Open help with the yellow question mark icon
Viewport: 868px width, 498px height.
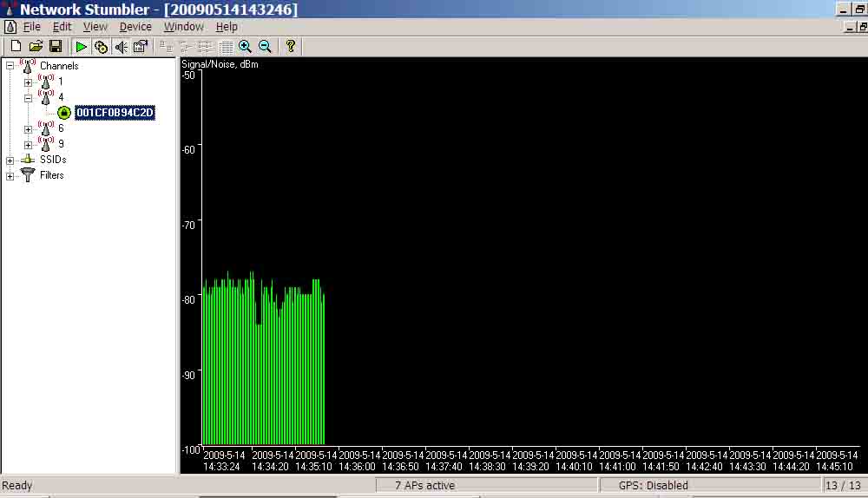tap(291, 47)
